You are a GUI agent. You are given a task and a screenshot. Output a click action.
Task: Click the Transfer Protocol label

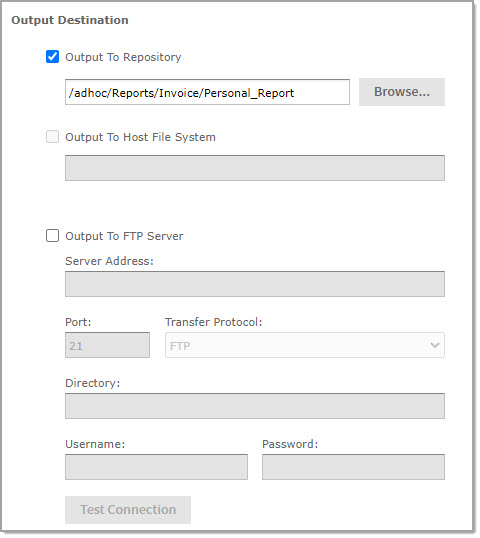pos(213,322)
